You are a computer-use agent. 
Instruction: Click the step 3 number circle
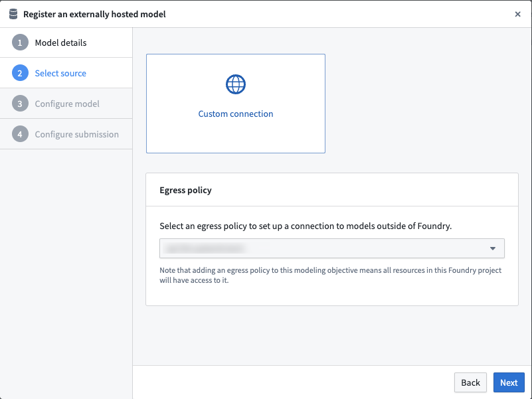pyautogui.click(x=20, y=104)
